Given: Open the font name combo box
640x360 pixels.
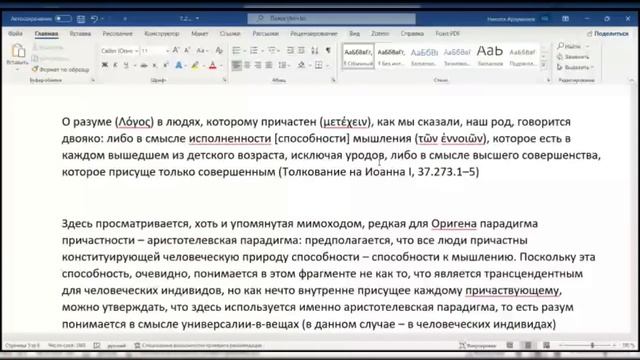Looking at the screenshot, I should [x=119, y=51].
